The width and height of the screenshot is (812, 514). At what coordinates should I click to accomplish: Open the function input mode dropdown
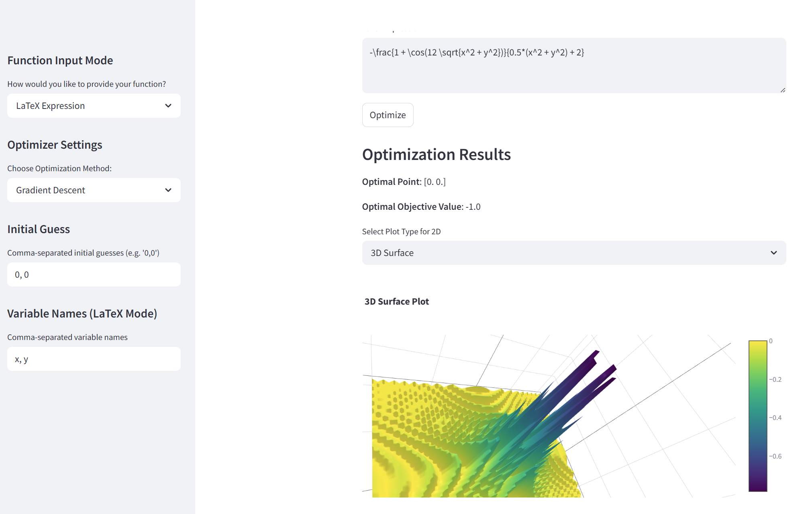point(94,106)
